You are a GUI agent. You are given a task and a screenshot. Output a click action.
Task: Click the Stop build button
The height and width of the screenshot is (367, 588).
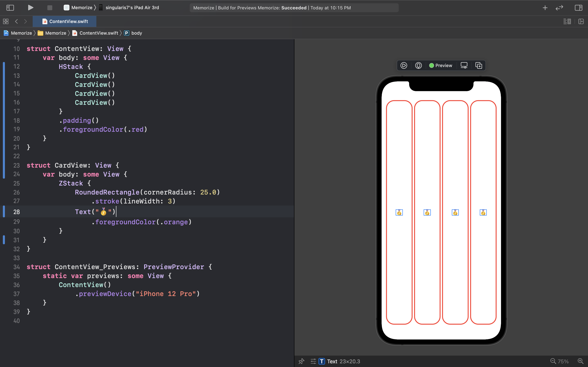coord(50,8)
